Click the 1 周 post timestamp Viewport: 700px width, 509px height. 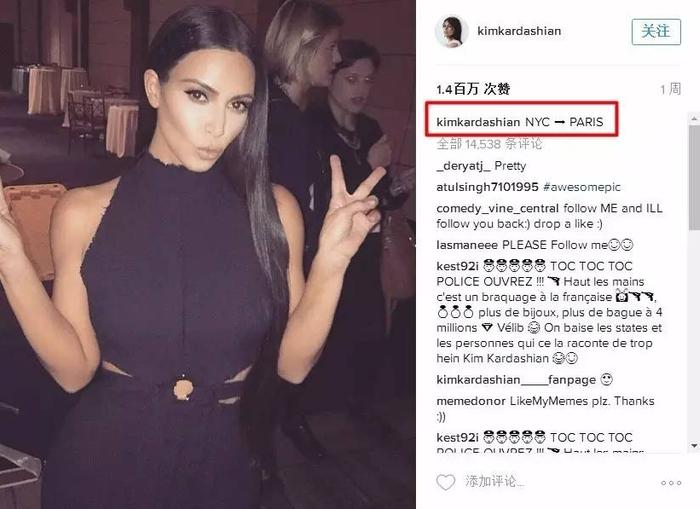coord(671,89)
